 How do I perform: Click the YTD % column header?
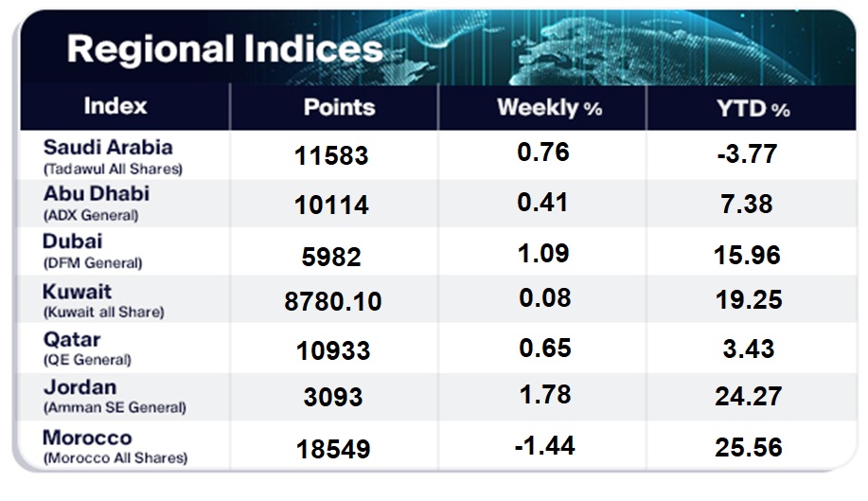[753, 108]
